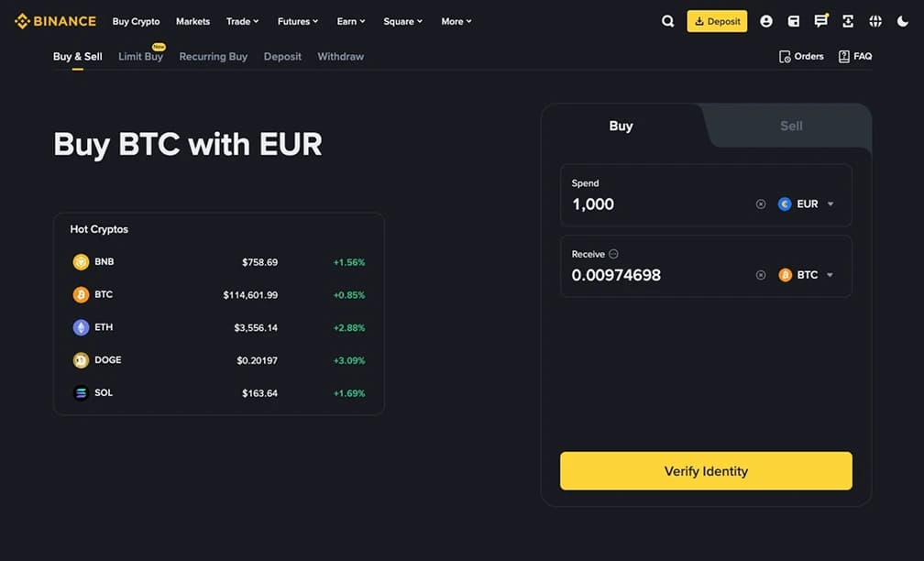
Task: Click the download desktop app icon
Action: click(x=847, y=20)
